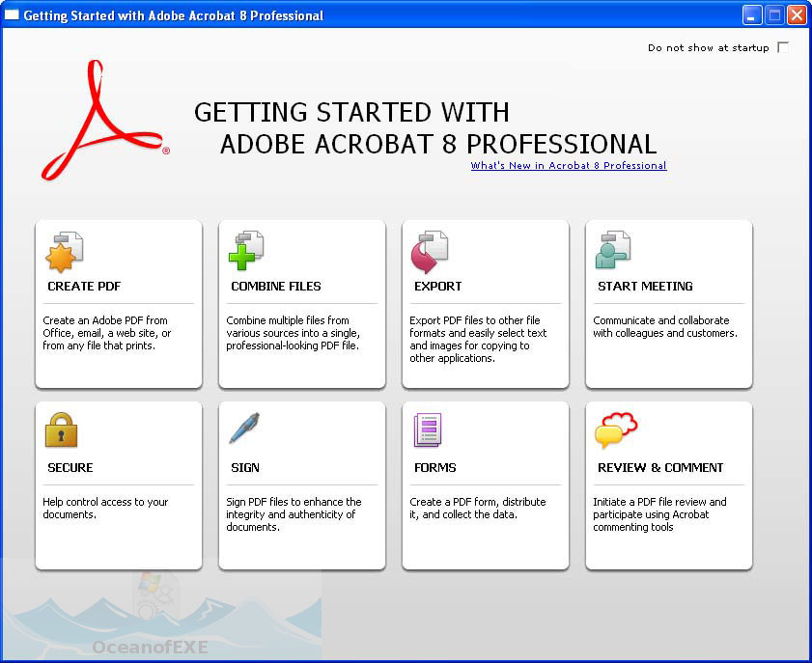The image size is (812, 663).
Task: Minimize the Getting Started window
Action: coord(751,15)
